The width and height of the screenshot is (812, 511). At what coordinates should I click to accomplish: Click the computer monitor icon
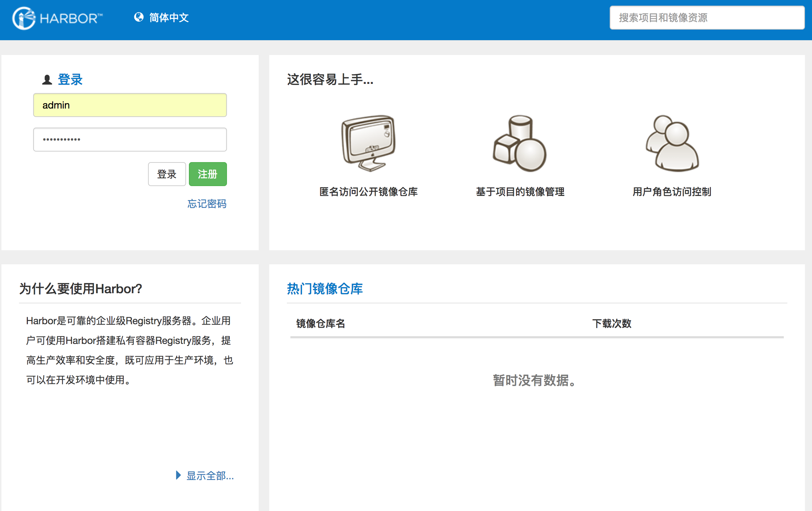coord(368,143)
